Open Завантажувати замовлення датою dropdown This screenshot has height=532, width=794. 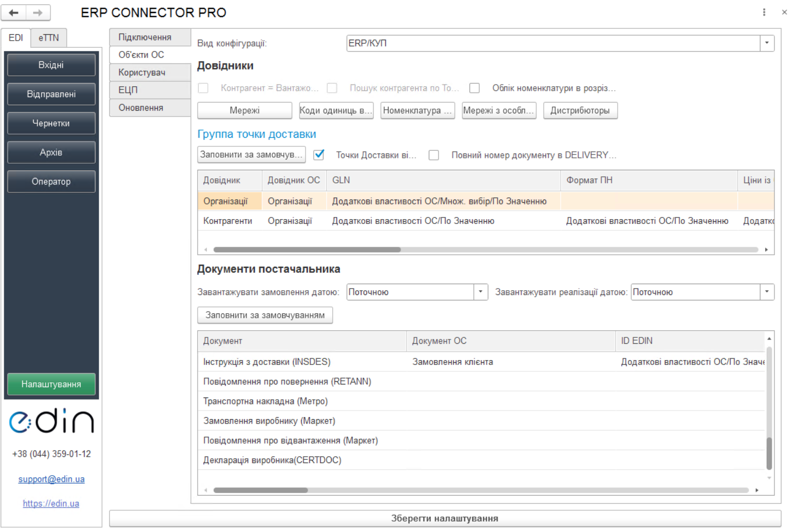coord(480,292)
